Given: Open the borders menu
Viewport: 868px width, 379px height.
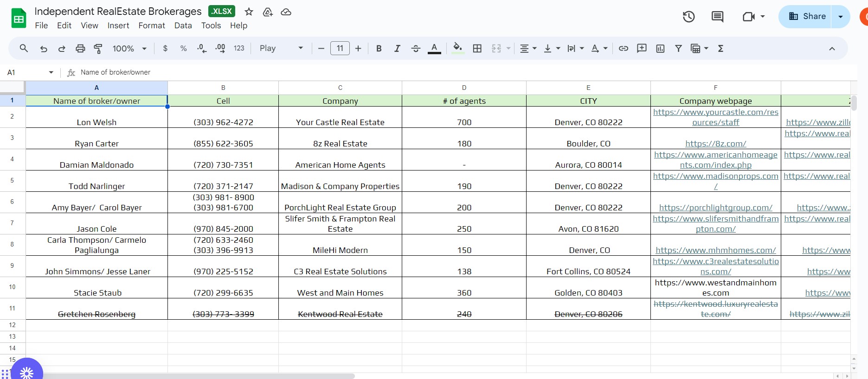Looking at the screenshot, I should [x=477, y=48].
